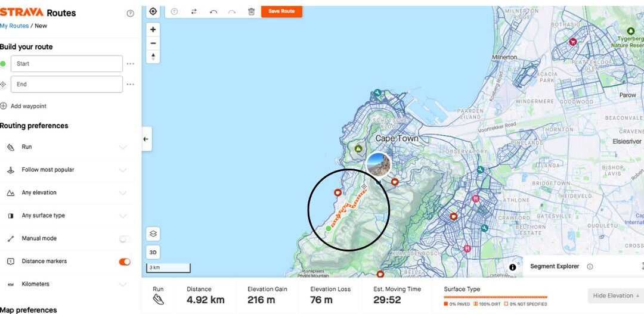Viewport: 644px width, 314px height.
Task: Click Add waypoint
Action: 23,106
